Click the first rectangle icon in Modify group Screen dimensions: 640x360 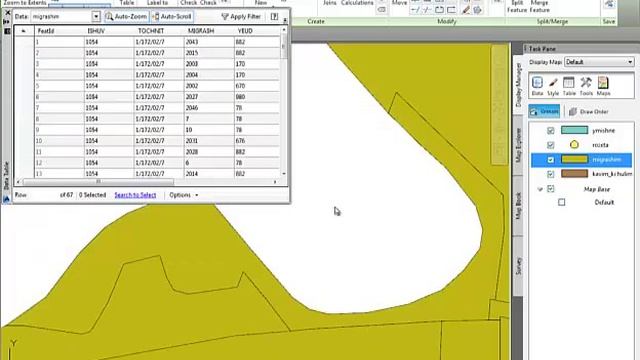point(439,10)
